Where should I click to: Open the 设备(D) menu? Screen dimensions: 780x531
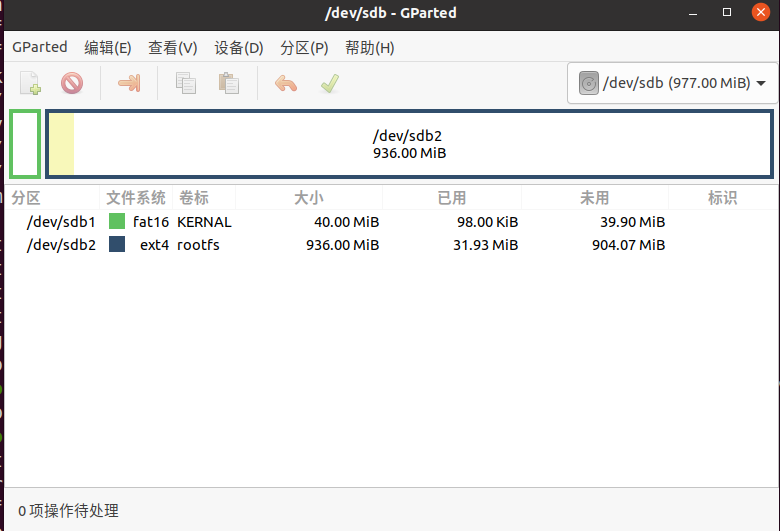(239, 48)
